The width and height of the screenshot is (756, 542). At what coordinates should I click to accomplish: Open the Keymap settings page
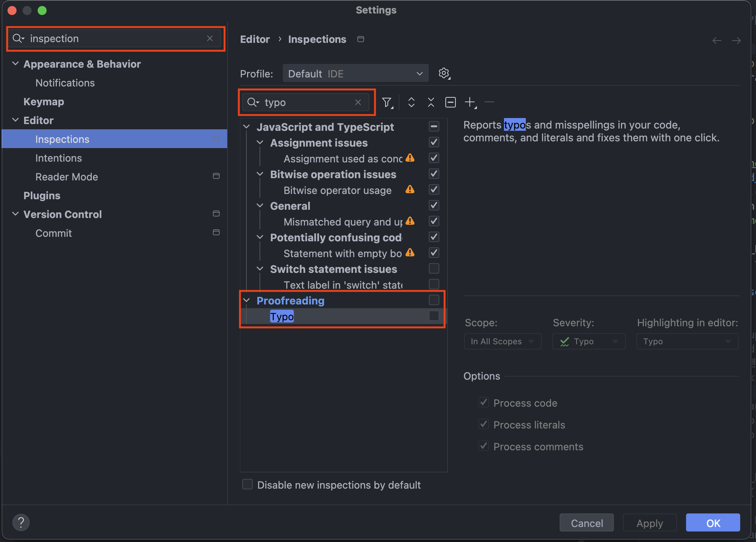click(44, 102)
